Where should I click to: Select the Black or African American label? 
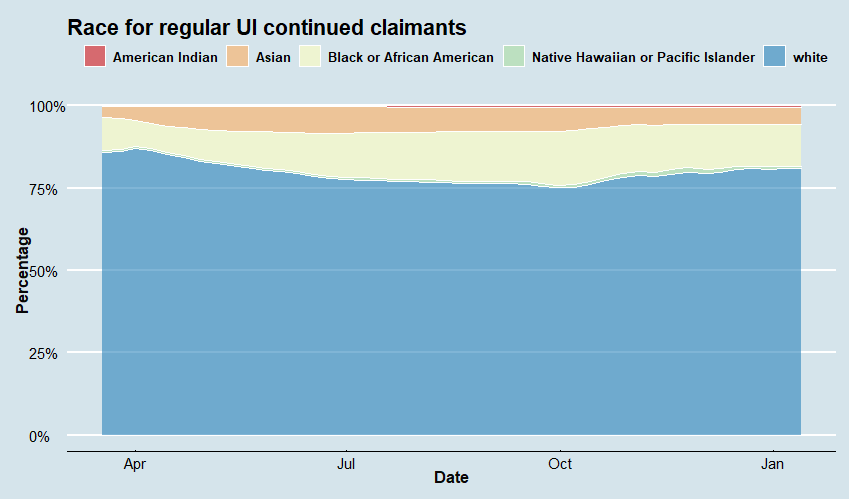pos(411,58)
